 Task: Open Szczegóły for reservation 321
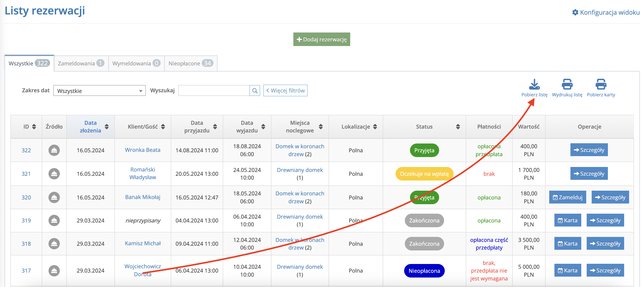589,174
